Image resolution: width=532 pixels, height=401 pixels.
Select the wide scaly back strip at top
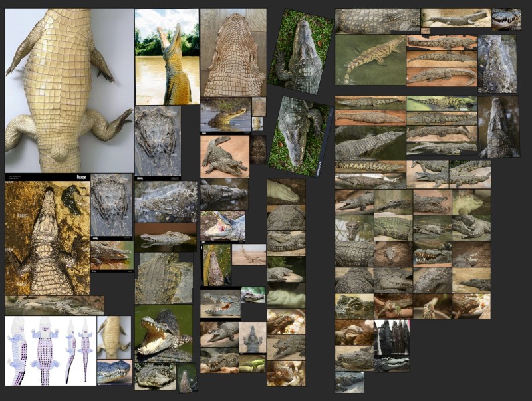pos(378,20)
